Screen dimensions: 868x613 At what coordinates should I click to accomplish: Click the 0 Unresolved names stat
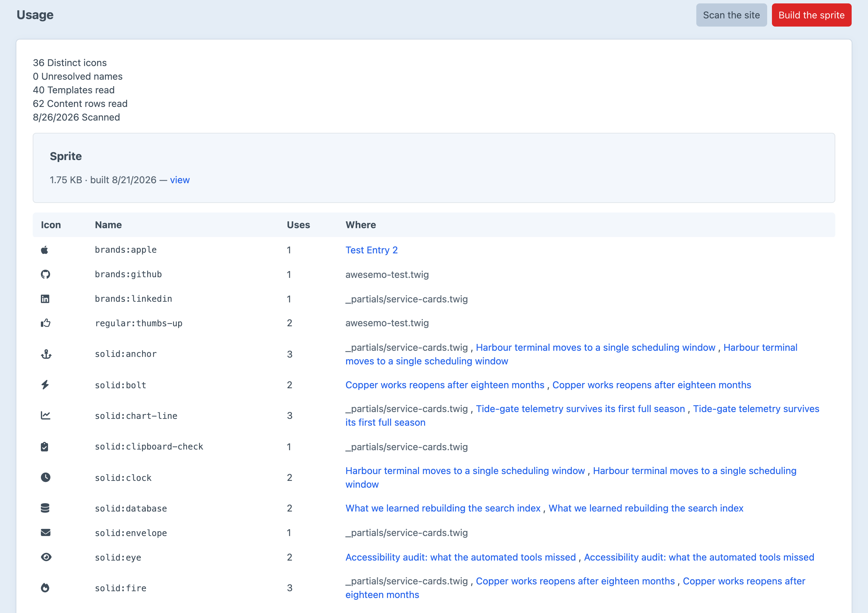click(x=78, y=76)
